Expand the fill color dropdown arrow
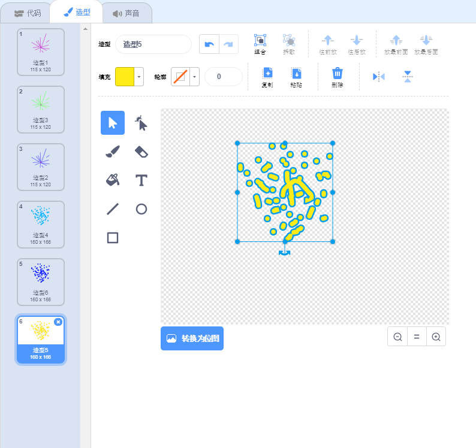Image resolution: width=476 pixels, height=448 pixels. pyautogui.click(x=139, y=77)
